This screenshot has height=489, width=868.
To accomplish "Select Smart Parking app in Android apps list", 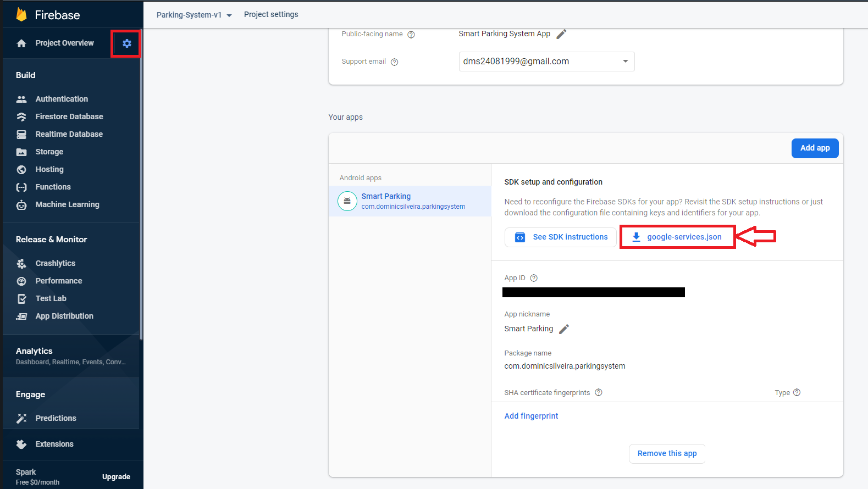I will [410, 201].
